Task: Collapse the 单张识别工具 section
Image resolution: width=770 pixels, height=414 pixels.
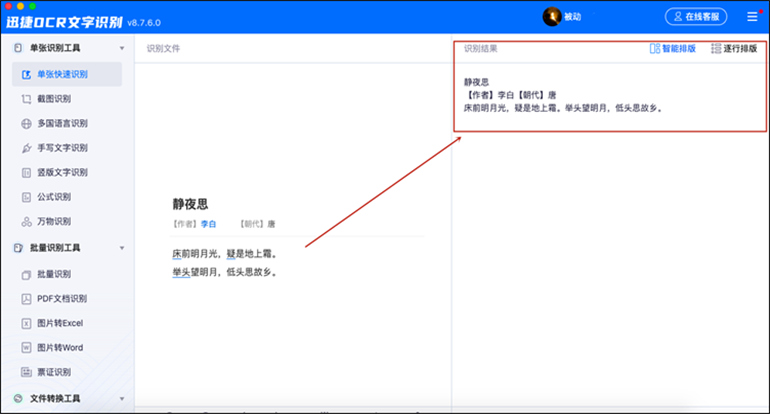Action: click(122, 48)
